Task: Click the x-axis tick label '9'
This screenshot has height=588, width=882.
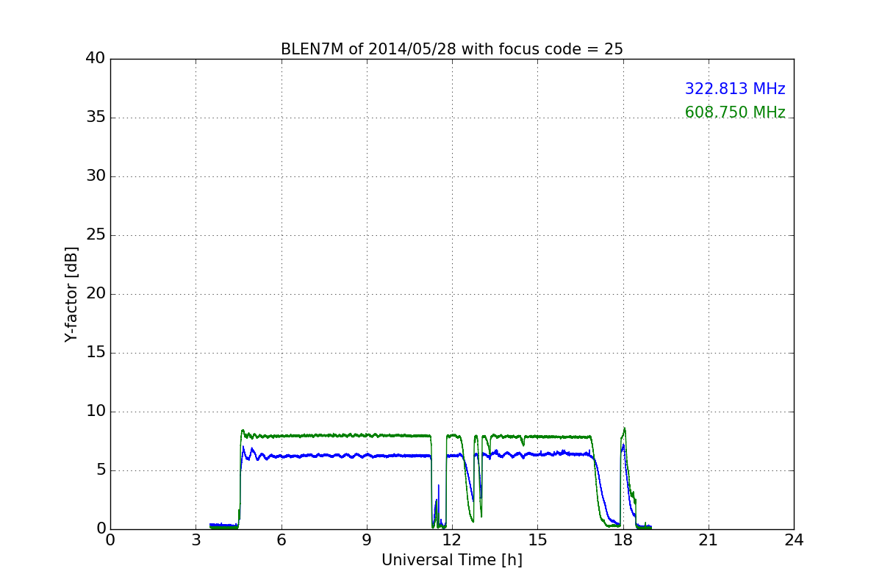Action: [367, 540]
